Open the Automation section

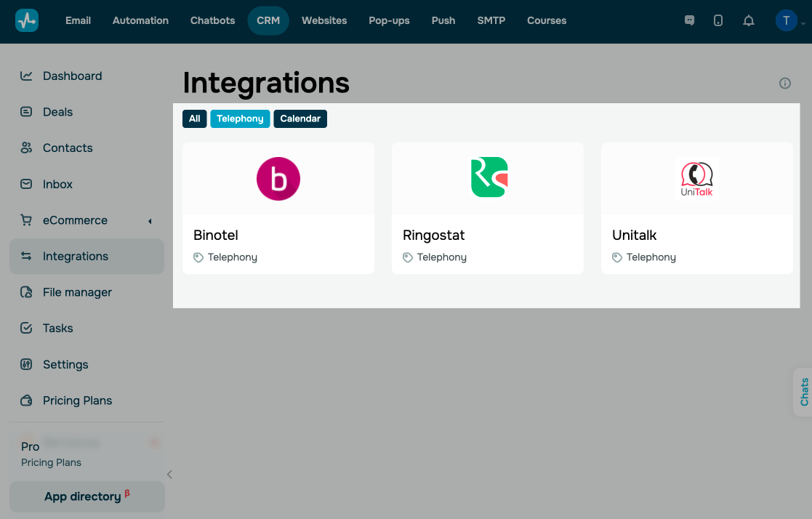[140, 21]
